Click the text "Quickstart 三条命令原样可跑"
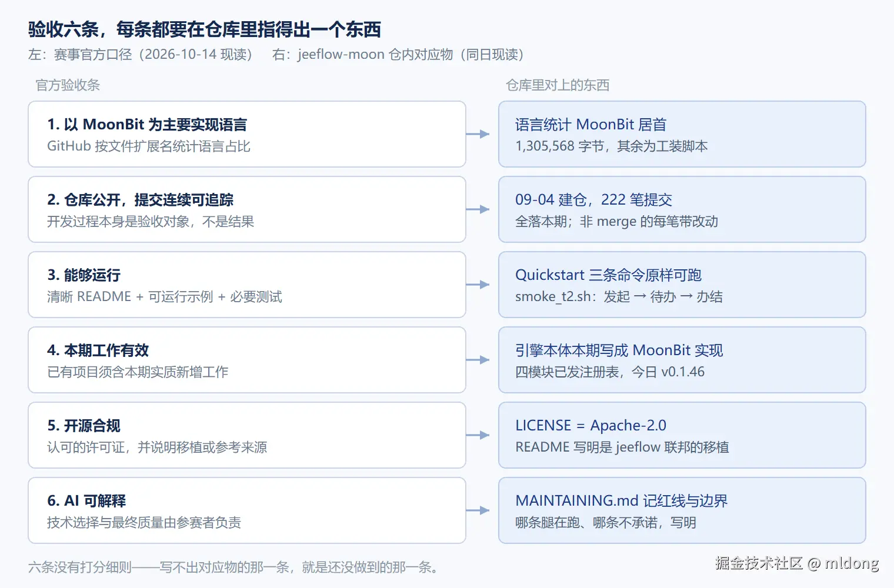 (609, 275)
